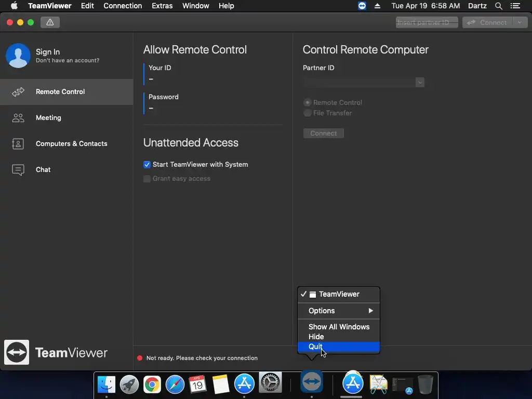Click the Insert partner ID toolbar field
This screenshot has width=532, height=399.
click(x=427, y=22)
